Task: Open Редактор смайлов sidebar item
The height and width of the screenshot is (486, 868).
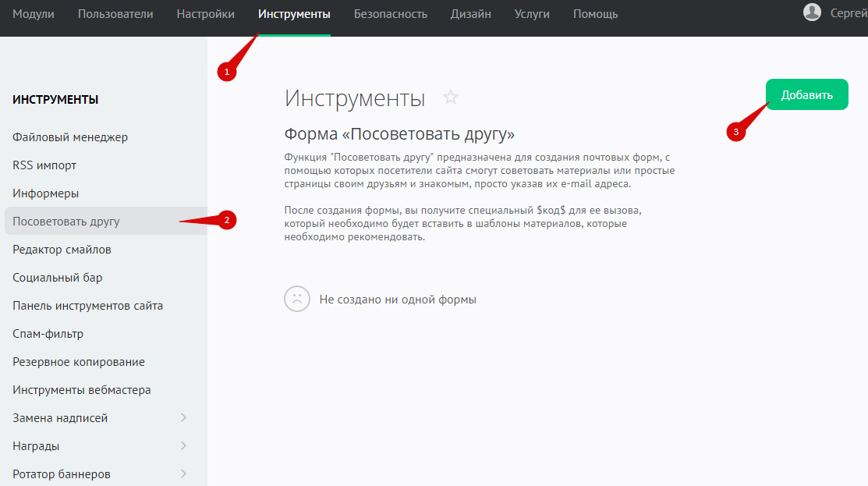Action: [x=62, y=250]
